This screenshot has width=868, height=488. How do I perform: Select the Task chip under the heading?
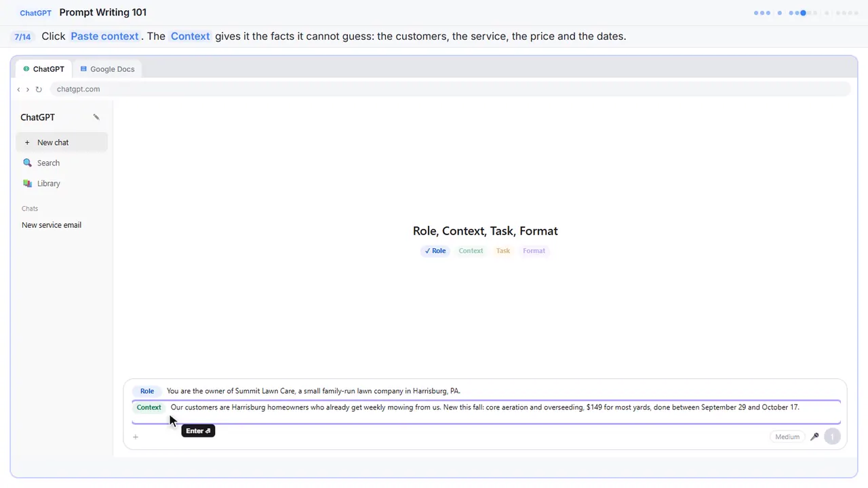click(x=503, y=251)
